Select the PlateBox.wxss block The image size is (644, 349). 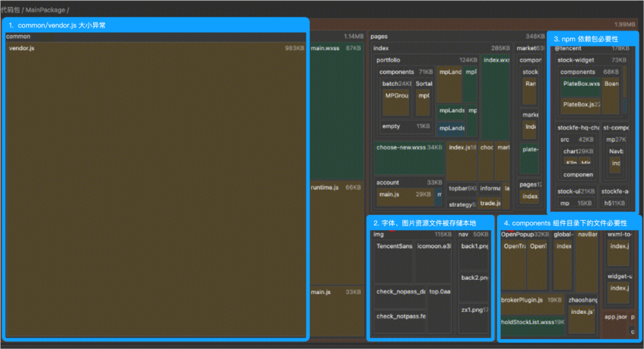point(581,88)
